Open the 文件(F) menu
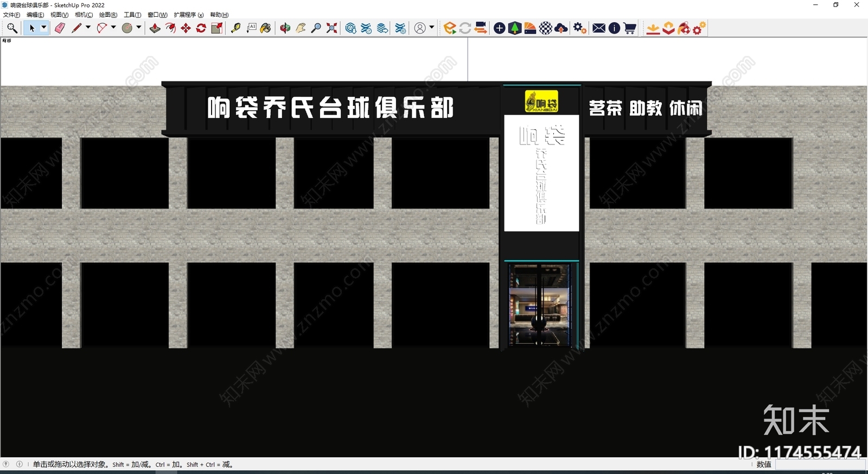Screen dimensions: 868x474 tap(11, 15)
